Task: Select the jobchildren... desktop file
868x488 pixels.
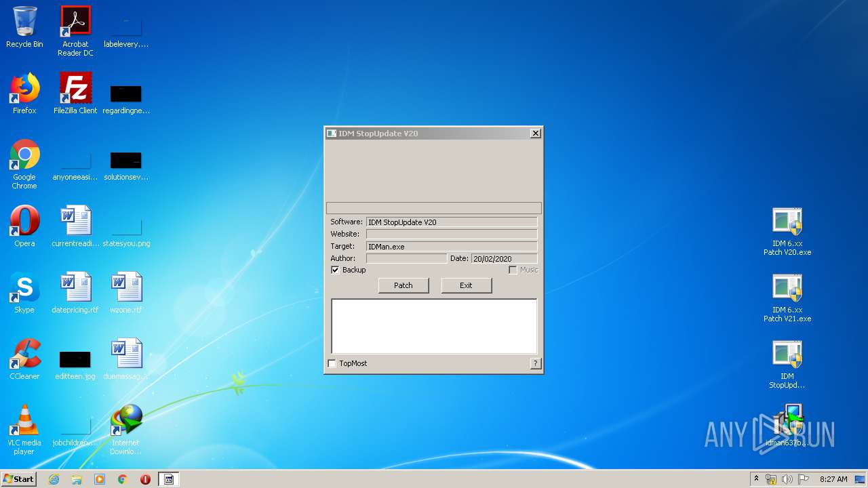Action: tap(75, 432)
